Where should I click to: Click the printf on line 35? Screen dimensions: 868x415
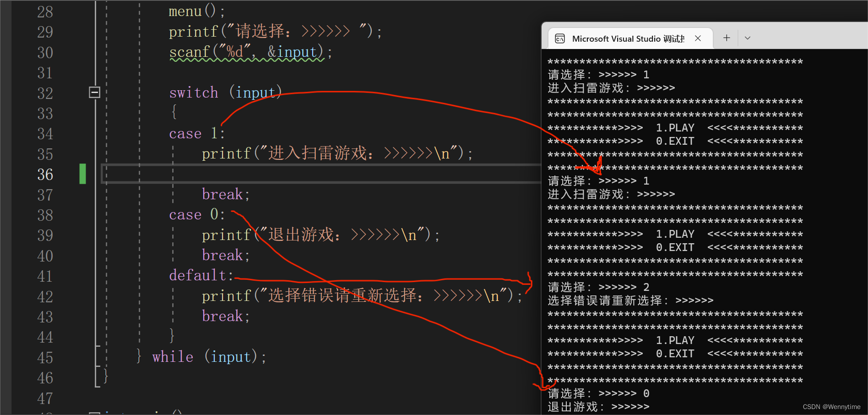coord(337,153)
